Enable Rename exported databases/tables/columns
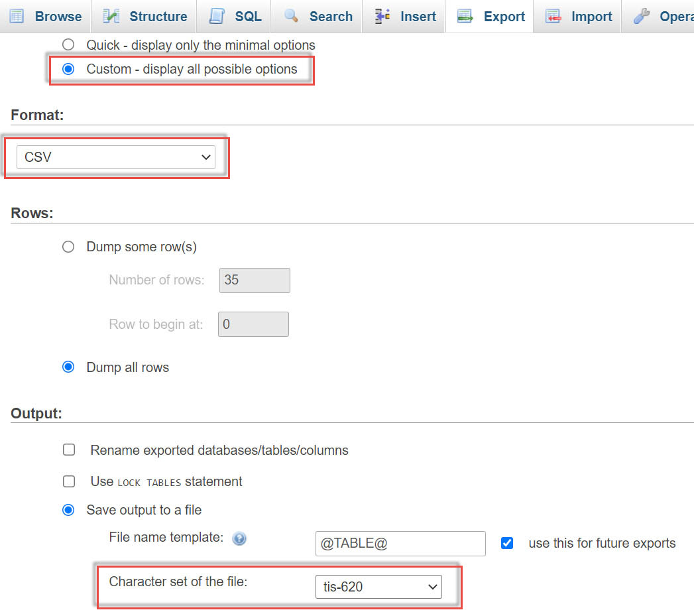This screenshot has width=694, height=616. point(69,450)
